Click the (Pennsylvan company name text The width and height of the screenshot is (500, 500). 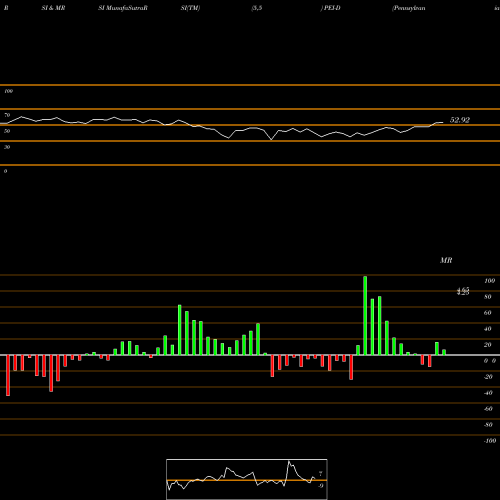(409, 8)
